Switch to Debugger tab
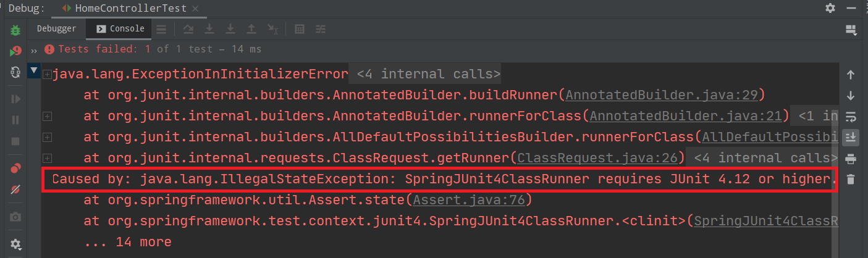Screen dimensions: 868x258 pyautogui.click(x=56, y=28)
